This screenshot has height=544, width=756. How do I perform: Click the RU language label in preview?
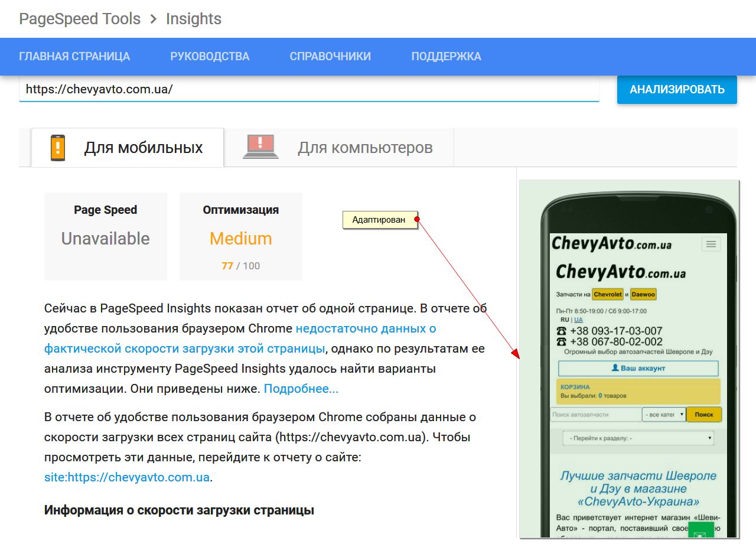pyautogui.click(x=565, y=320)
